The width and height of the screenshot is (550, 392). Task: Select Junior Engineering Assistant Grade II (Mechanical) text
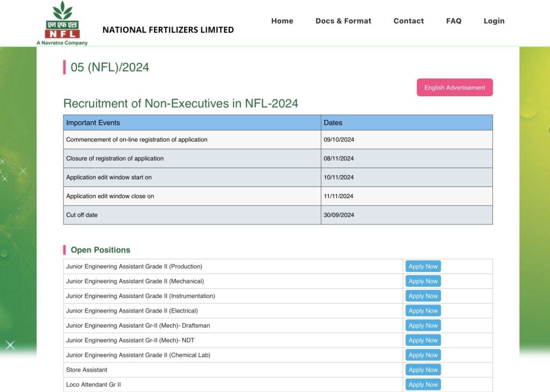pos(135,281)
